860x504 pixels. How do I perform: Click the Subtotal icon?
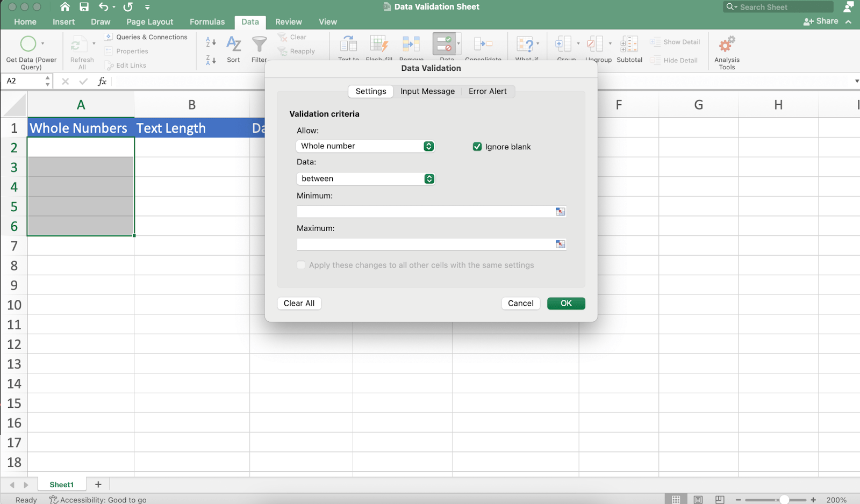coord(629,44)
